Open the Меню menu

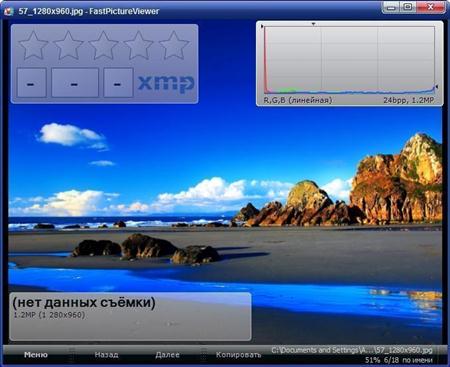(36, 355)
